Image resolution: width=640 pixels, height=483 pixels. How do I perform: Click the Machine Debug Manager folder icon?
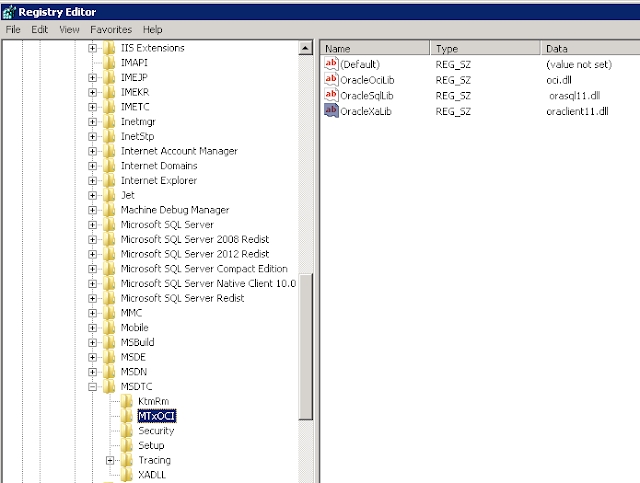[109, 209]
